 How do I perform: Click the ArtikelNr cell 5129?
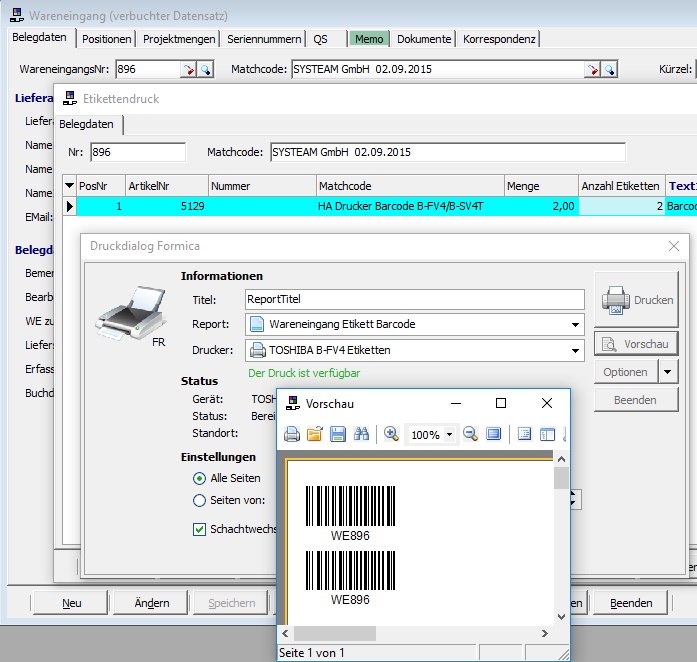167,206
